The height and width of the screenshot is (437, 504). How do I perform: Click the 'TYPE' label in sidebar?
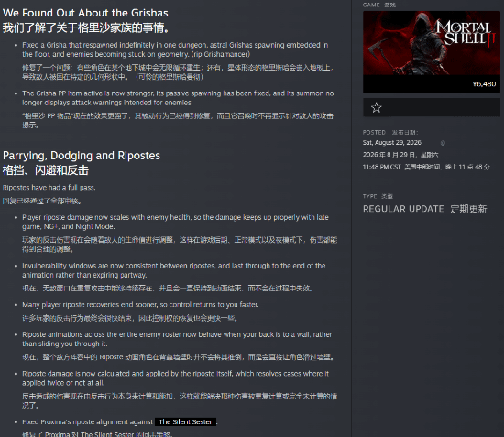369,196
